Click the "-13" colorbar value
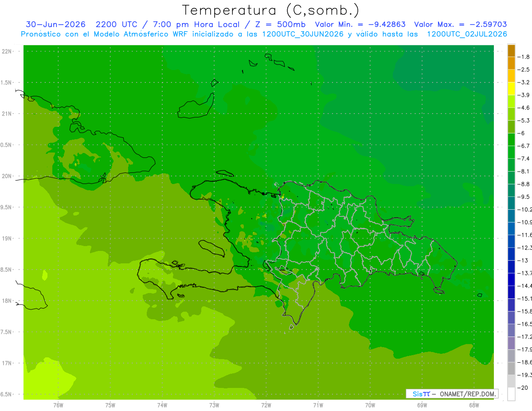The height and width of the screenshot is (411, 532). tap(523, 260)
